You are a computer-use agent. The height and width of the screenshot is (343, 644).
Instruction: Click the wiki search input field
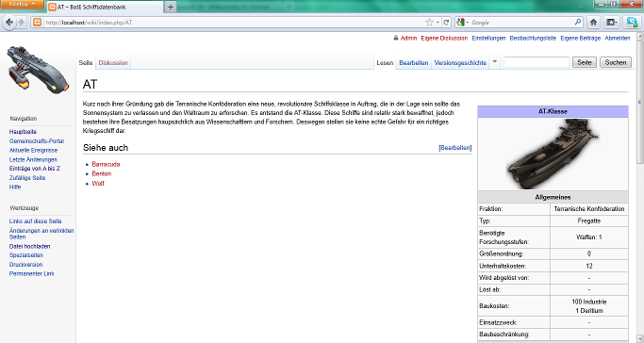[x=537, y=62]
